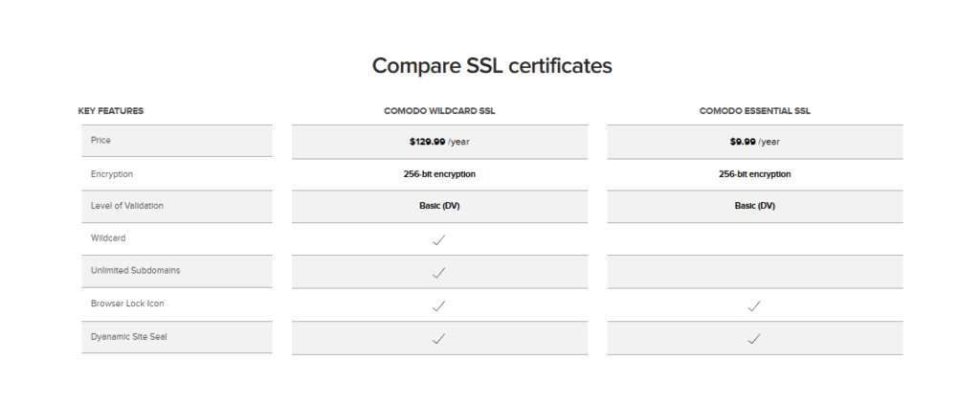This screenshot has height=406, width=980.
Task: Click the Browser Lock Icon row label
Action: pos(127,304)
